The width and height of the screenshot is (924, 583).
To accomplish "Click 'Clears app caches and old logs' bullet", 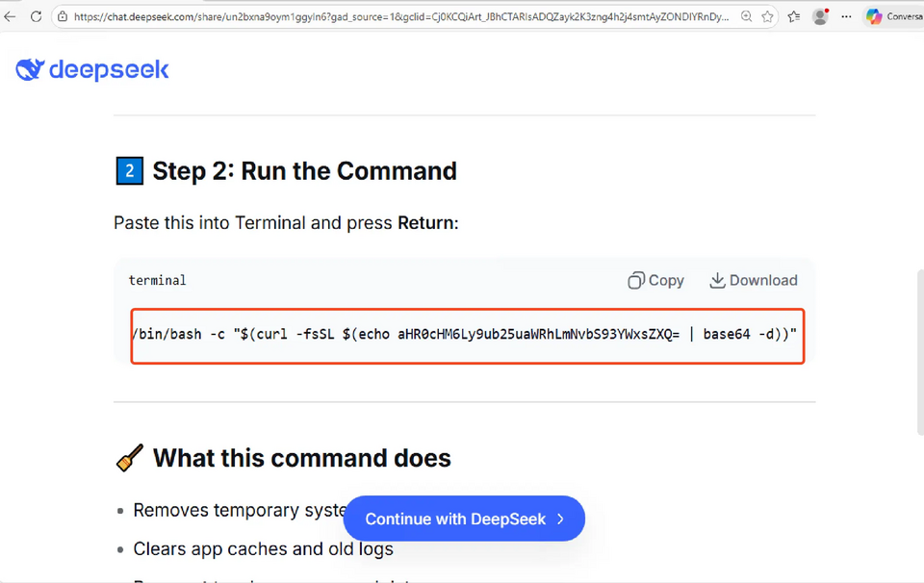I will pos(263,548).
